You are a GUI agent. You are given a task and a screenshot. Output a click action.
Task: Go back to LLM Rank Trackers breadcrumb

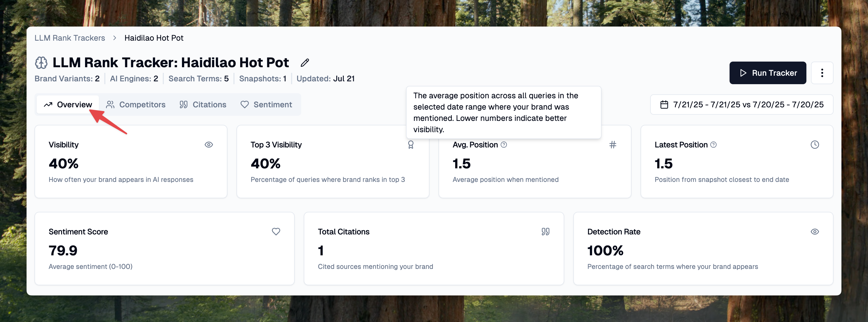(x=70, y=38)
